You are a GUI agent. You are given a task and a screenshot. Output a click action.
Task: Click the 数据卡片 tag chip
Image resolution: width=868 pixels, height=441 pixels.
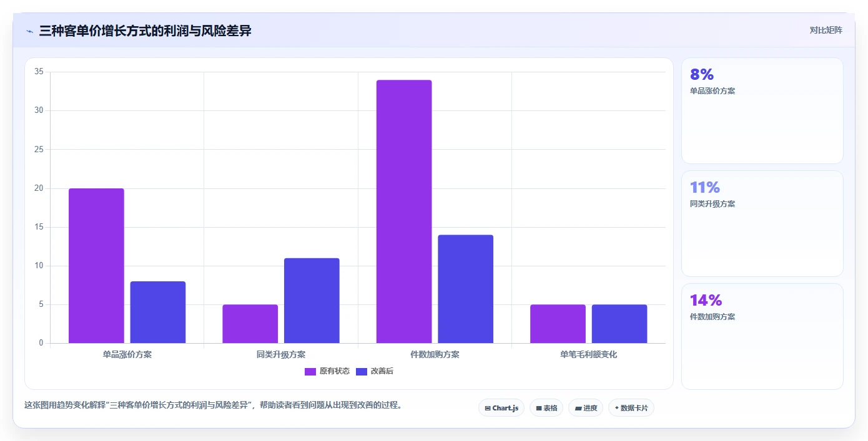[631, 408]
